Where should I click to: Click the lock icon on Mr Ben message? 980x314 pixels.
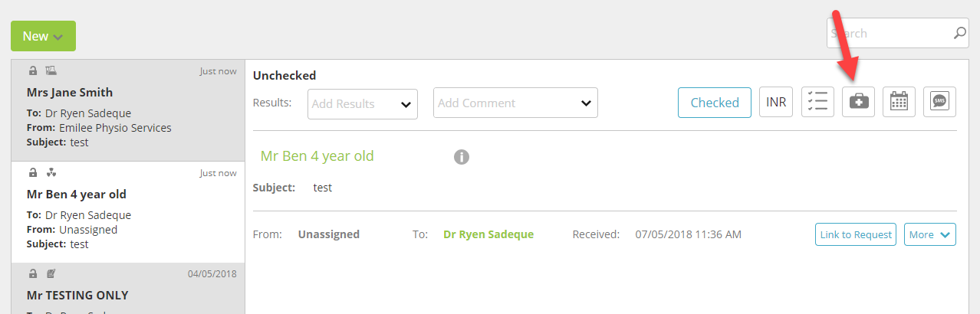32,172
